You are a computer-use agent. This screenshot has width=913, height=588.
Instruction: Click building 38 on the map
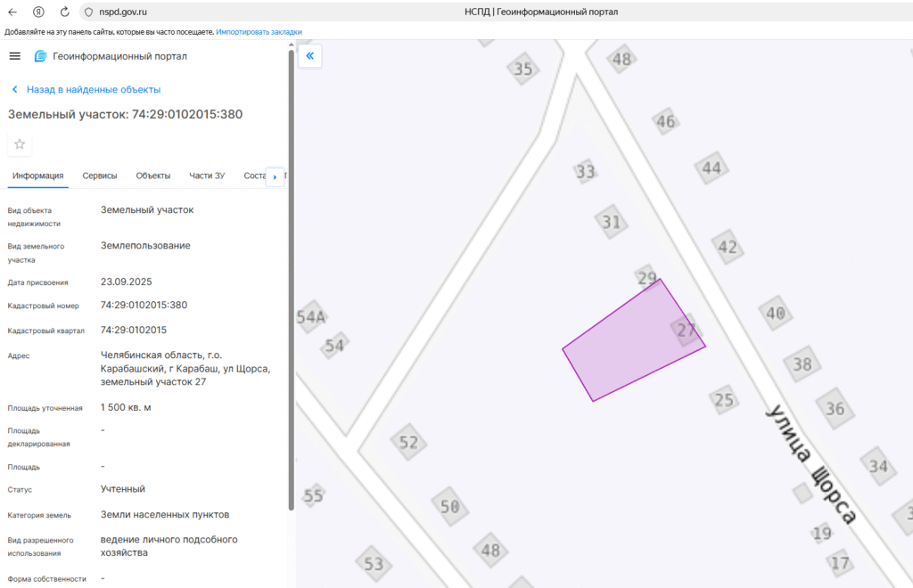pos(802,364)
